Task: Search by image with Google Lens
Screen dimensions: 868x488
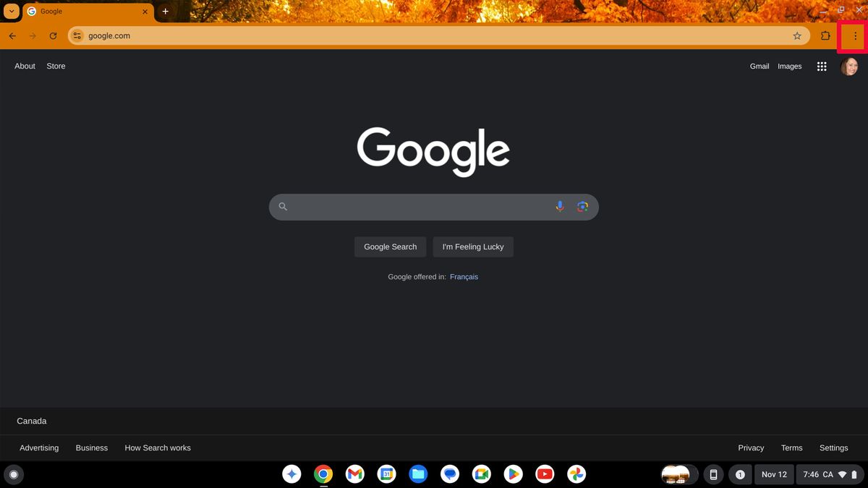Action: (582, 206)
